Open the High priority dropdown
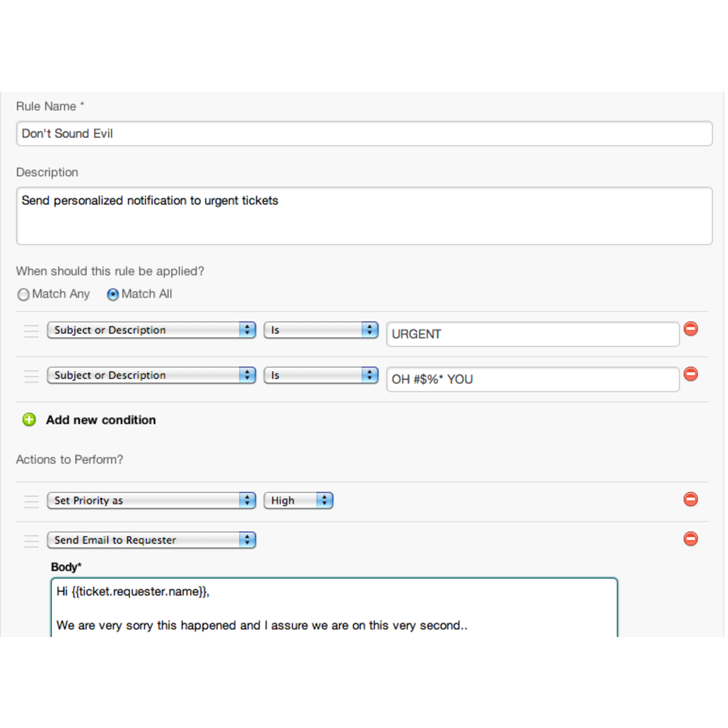This screenshot has height=728, width=728. coord(298,500)
